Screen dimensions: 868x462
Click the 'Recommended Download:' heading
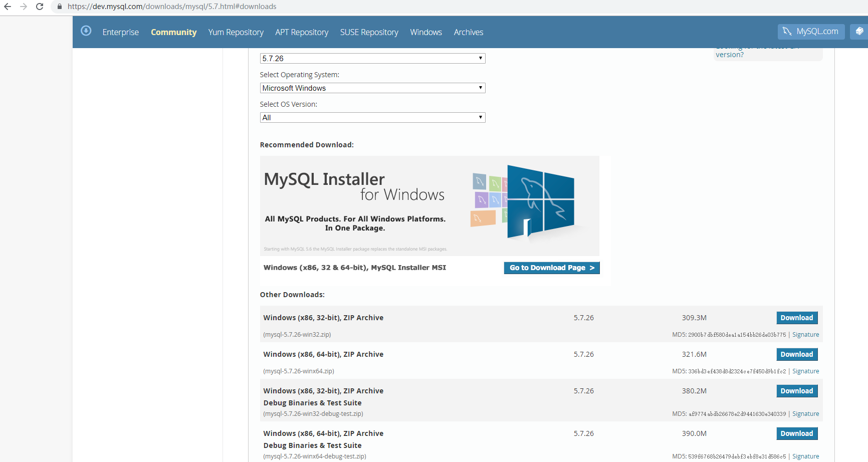coord(307,145)
